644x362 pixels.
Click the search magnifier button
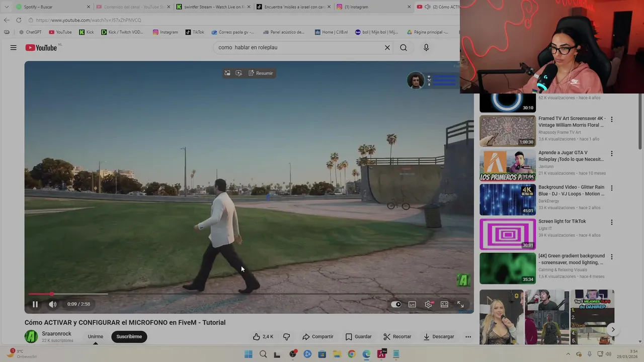404,48
